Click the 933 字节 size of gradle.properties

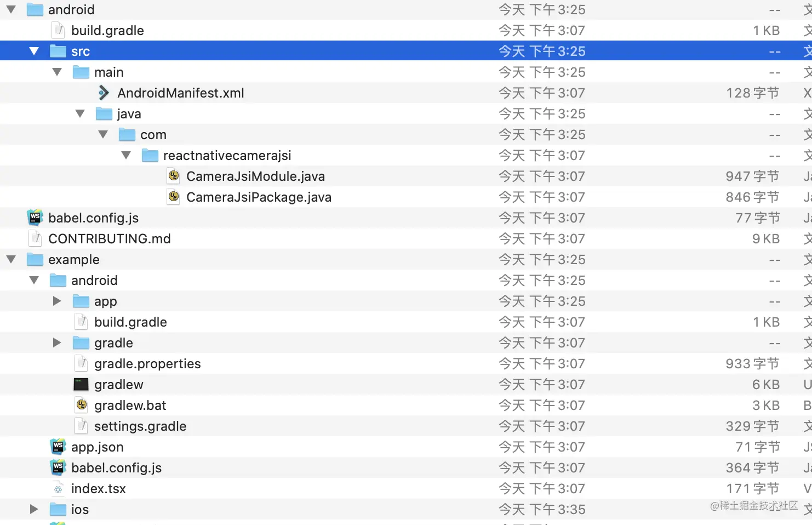752,363
